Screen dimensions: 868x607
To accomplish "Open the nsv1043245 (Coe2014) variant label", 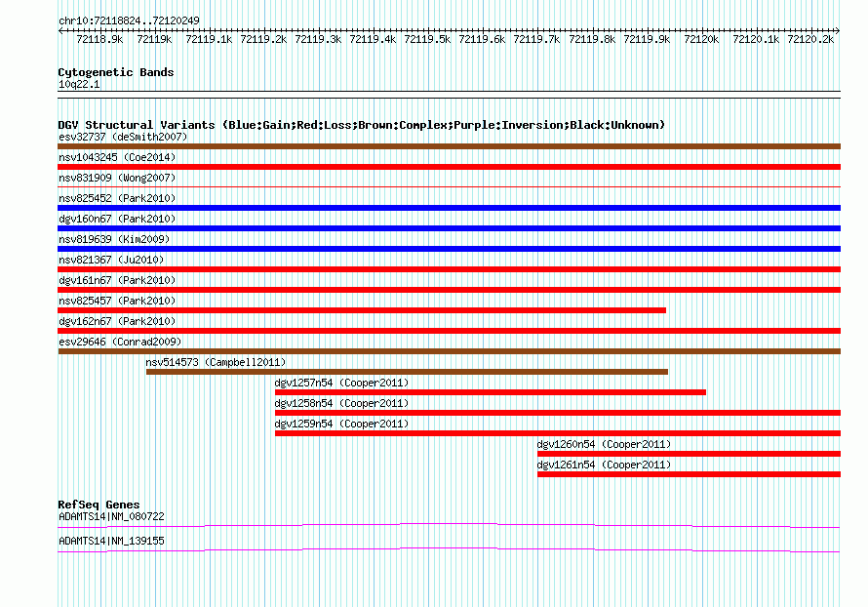I will [x=117, y=157].
